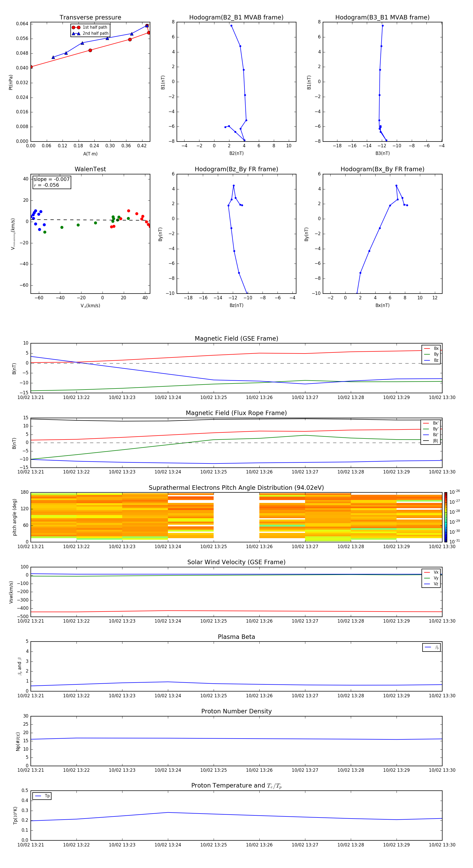Click the '10^-26' colorbar label
Viewport: 473px width, 868px height.
455,492
